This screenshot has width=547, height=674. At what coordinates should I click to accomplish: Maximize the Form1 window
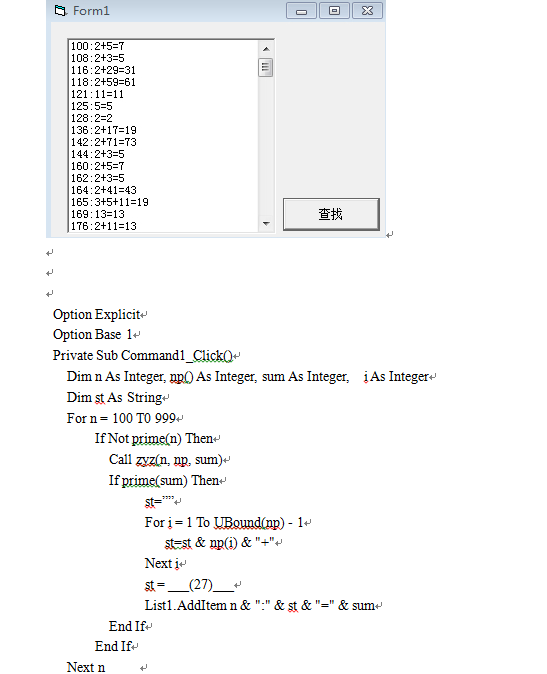tap(334, 11)
